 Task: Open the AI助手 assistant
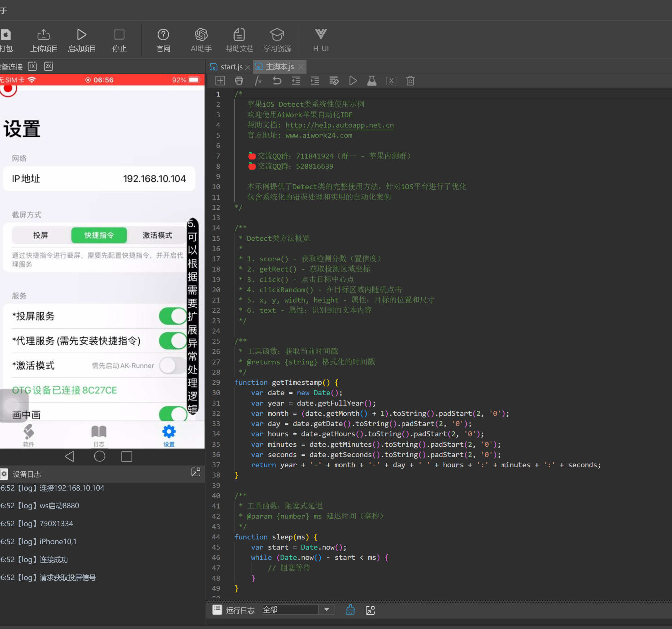coord(201,34)
